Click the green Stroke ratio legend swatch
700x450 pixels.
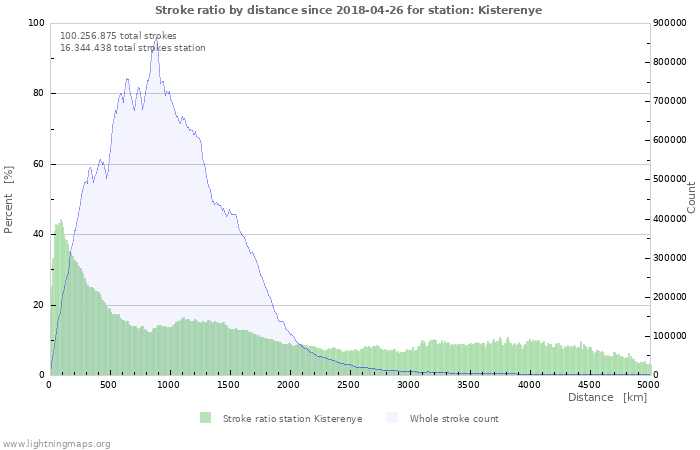tap(205, 418)
